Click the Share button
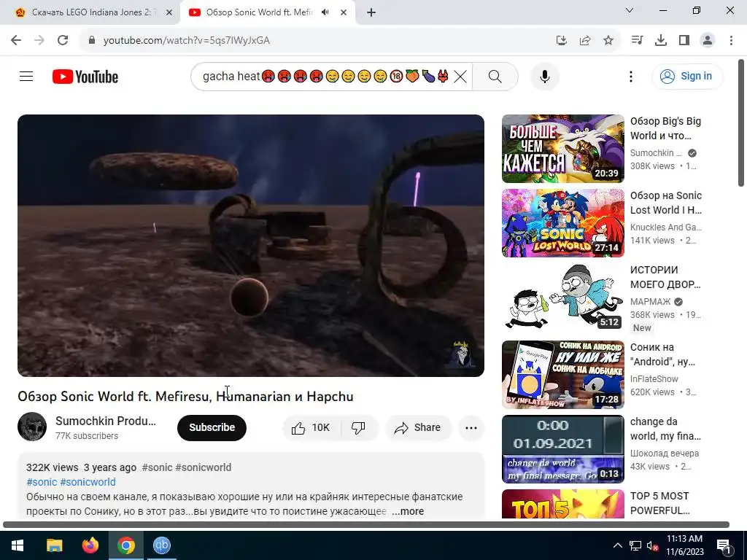The width and height of the screenshot is (747, 560). [418, 427]
